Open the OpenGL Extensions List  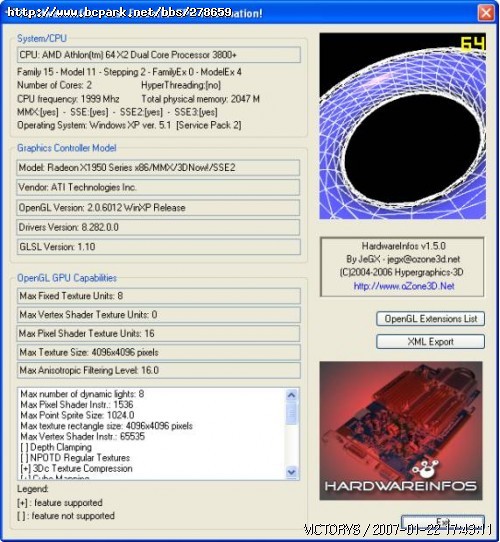tap(430, 319)
